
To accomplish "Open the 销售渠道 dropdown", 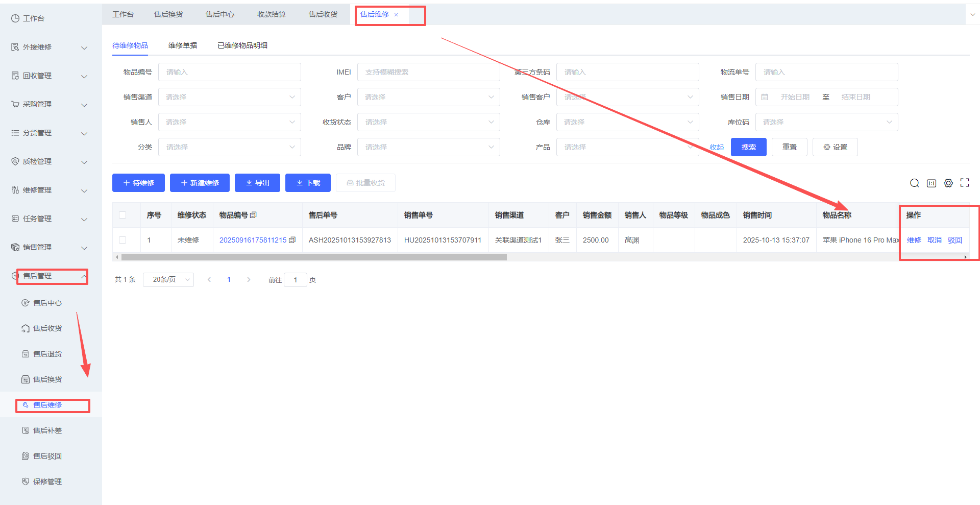I will tap(229, 97).
